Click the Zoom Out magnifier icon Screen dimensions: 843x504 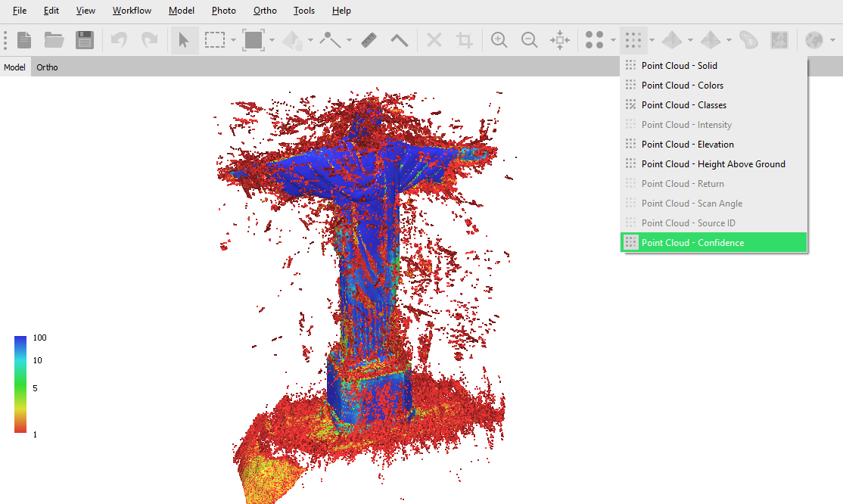point(529,40)
